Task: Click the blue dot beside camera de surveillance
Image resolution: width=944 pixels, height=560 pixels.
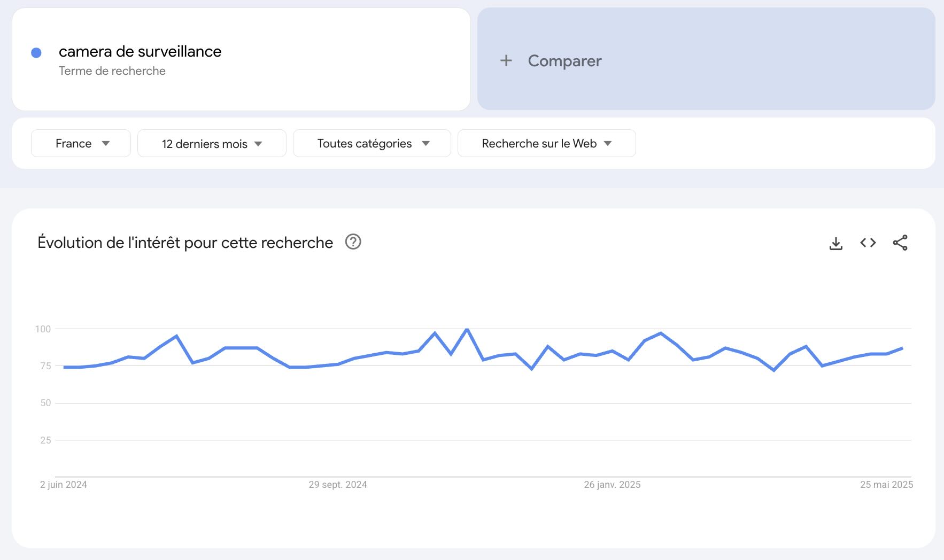Action: pyautogui.click(x=36, y=52)
